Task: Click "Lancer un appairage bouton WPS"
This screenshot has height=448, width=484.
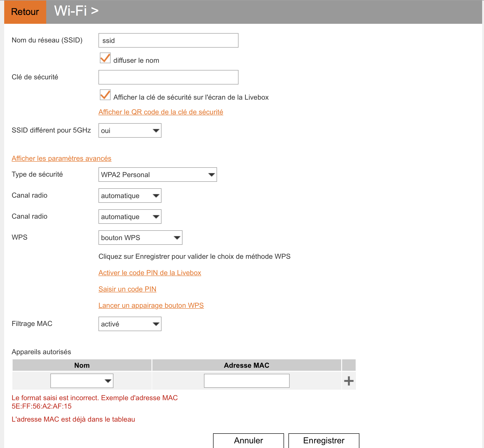Action: [151, 305]
